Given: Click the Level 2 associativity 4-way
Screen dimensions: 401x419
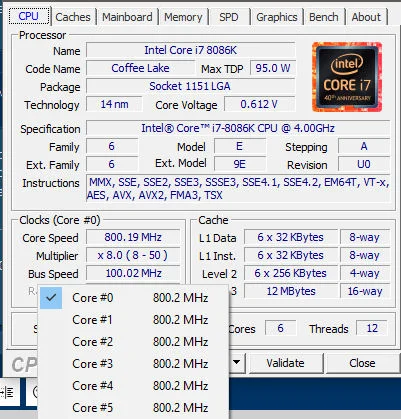Looking at the screenshot, I should point(364,273).
